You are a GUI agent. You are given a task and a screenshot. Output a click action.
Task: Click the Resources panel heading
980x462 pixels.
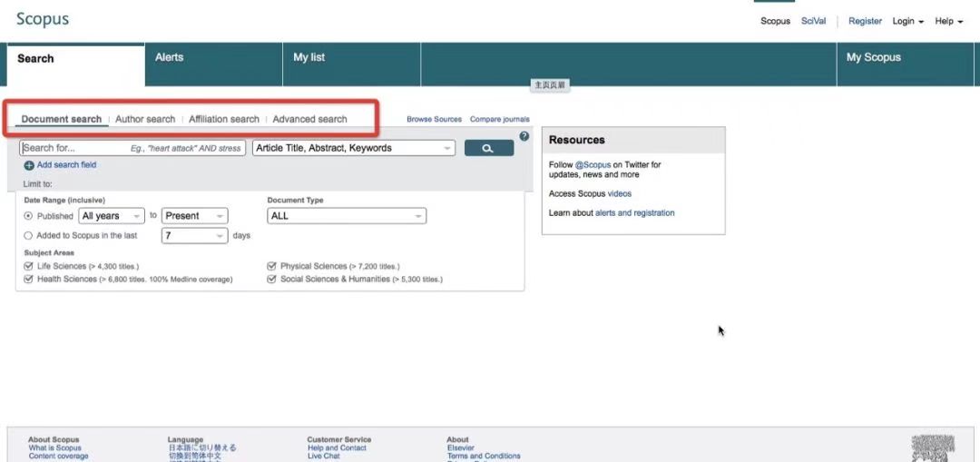point(576,140)
